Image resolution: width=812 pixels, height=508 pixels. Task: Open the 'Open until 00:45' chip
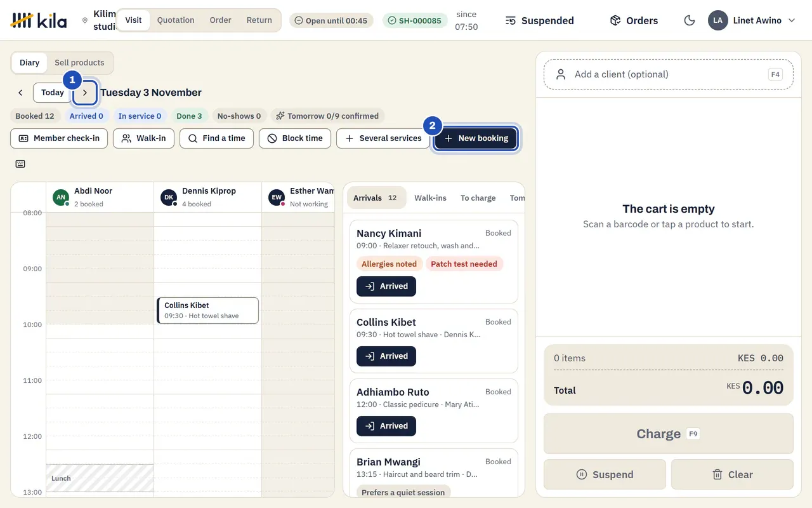[x=331, y=20]
